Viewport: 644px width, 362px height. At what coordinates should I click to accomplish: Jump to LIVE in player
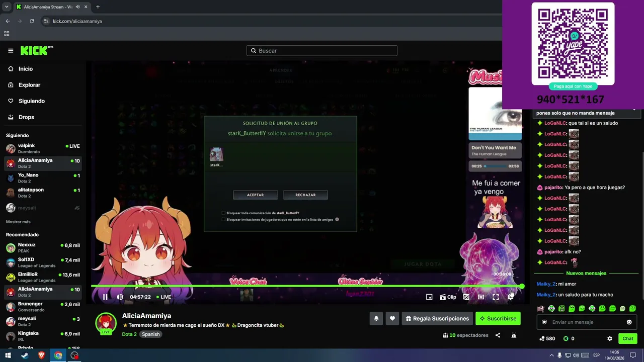[164, 297]
